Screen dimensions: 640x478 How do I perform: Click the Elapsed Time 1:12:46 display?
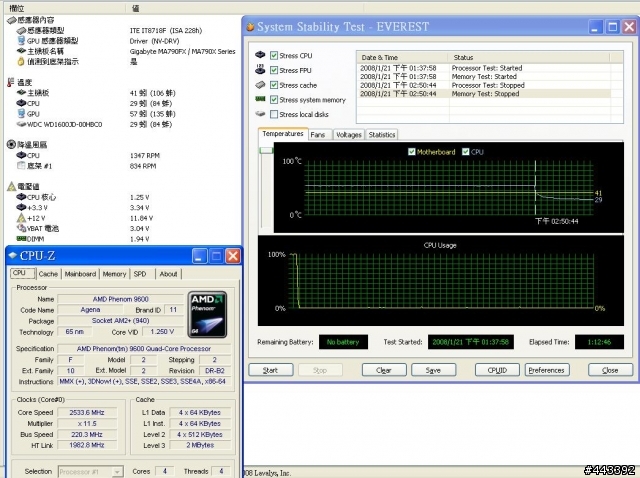(x=599, y=342)
